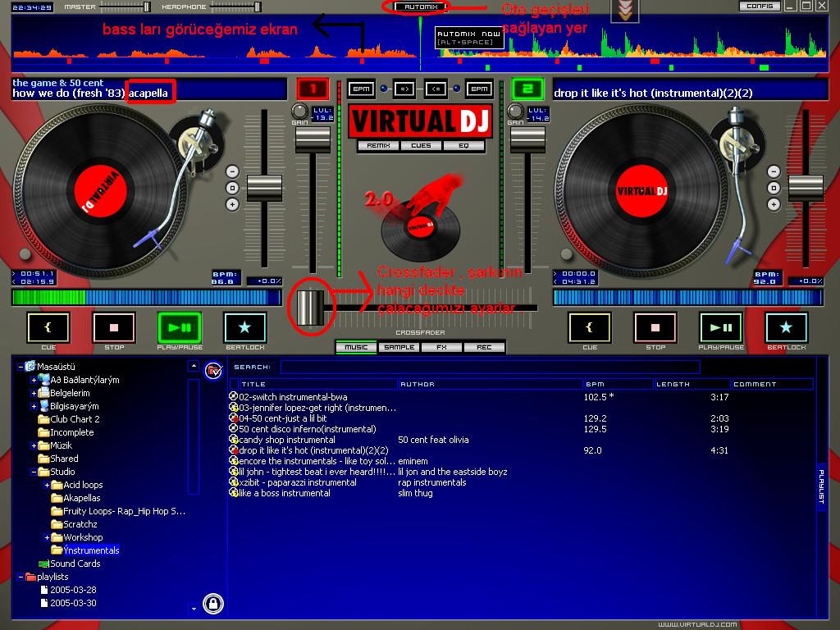Stop the left deck playback
This screenshot has height=630, width=840.
point(114,327)
